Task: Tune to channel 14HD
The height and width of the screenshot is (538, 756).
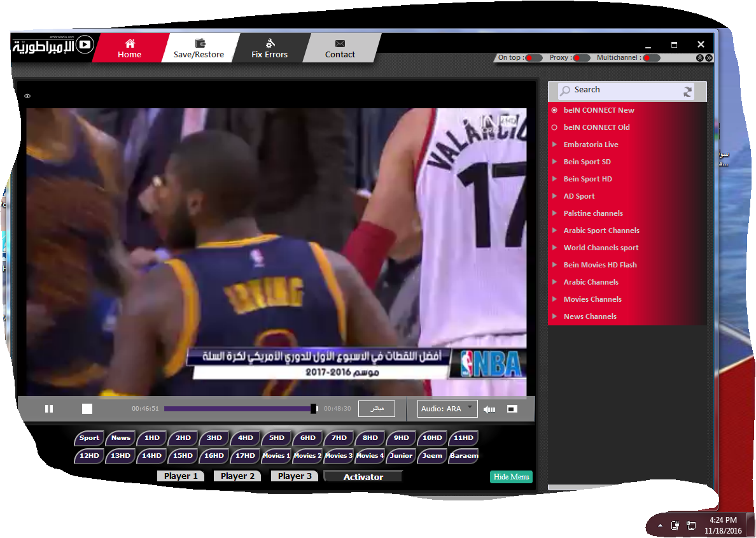Action: point(152,456)
